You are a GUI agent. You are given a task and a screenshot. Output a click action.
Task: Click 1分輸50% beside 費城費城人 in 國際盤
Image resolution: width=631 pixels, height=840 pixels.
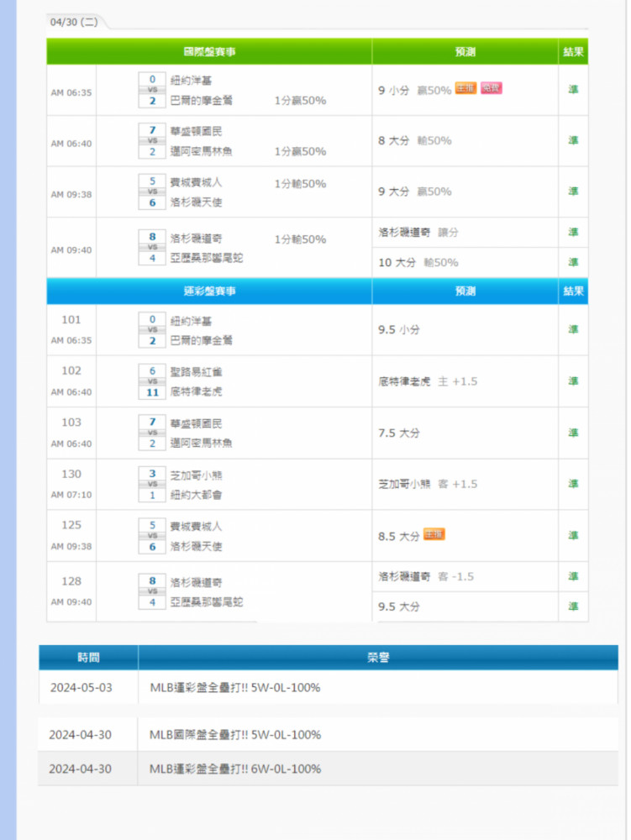pyautogui.click(x=300, y=184)
